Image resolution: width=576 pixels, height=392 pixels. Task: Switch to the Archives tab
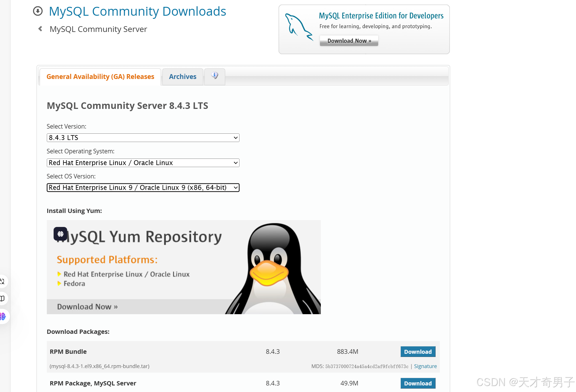183,77
